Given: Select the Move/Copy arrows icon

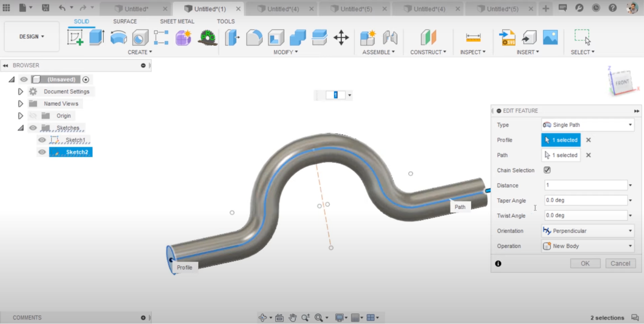Looking at the screenshot, I should (x=341, y=37).
